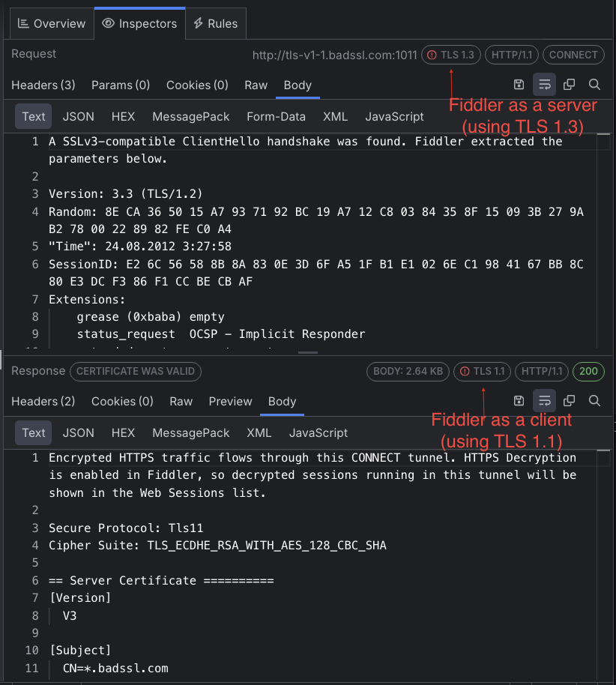Click the TLS 1.1 warning icon on the response
The width and height of the screenshot is (616, 685).
(x=465, y=371)
